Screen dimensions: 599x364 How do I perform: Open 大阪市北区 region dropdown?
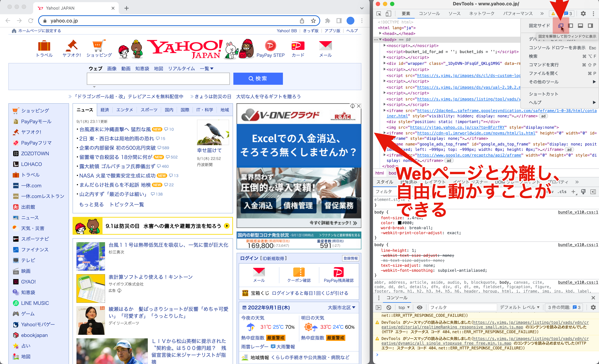(x=341, y=308)
